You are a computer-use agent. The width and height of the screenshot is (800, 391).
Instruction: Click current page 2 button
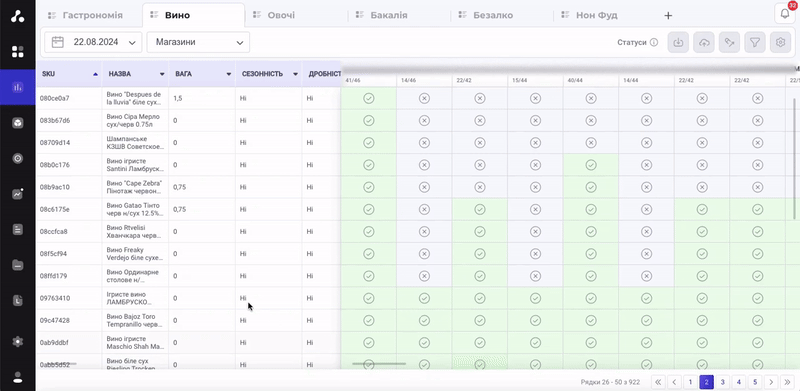coord(707,382)
